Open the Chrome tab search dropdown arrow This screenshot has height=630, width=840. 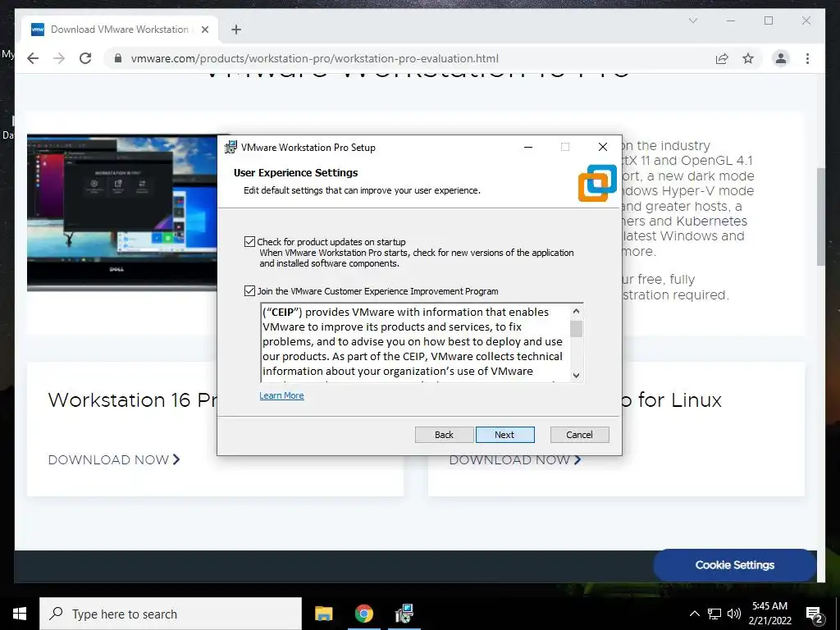coord(693,21)
